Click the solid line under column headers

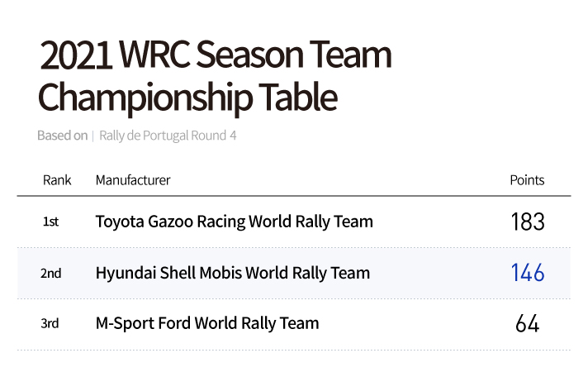(293, 196)
